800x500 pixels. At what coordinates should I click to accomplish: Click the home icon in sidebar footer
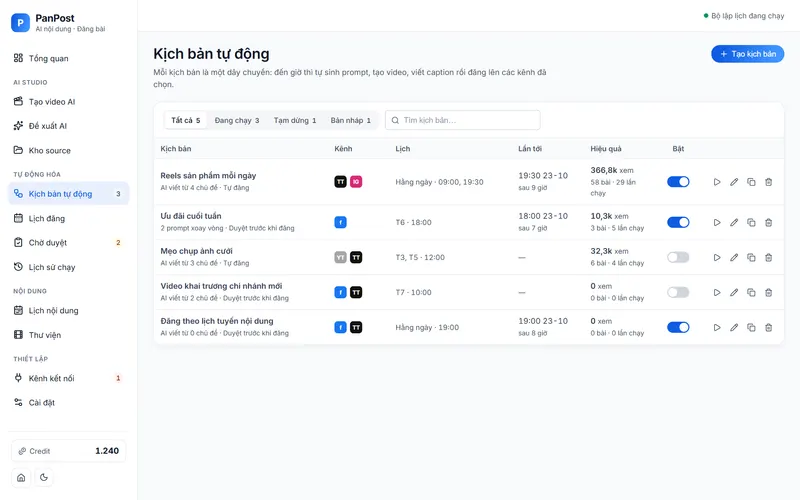coord(21,478)
